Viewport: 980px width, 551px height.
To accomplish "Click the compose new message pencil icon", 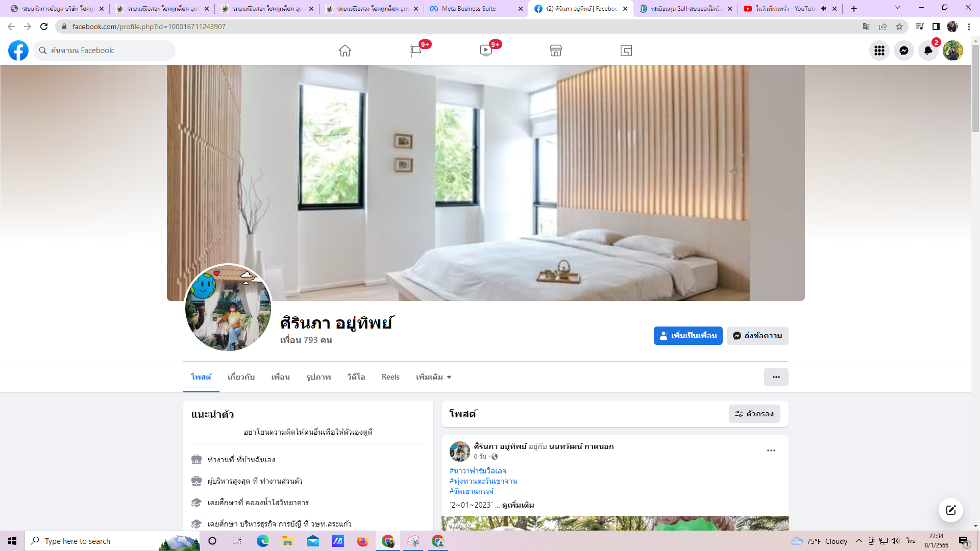I will pos(950,510).
